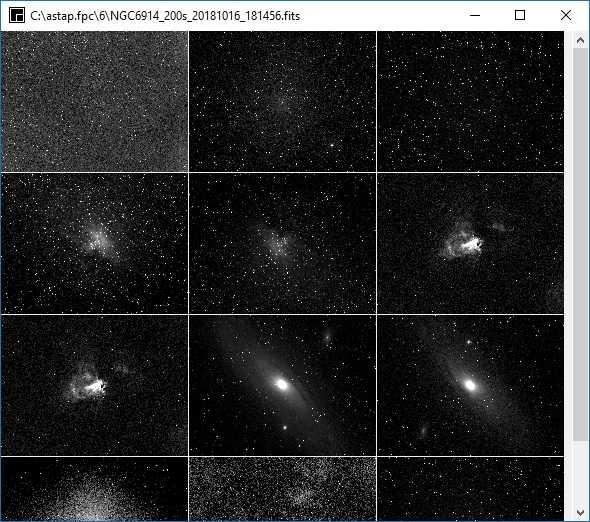Select third-row middle galaxy thumbnail
This screenshot has width=590, height=522.
(x=283, y=385)
